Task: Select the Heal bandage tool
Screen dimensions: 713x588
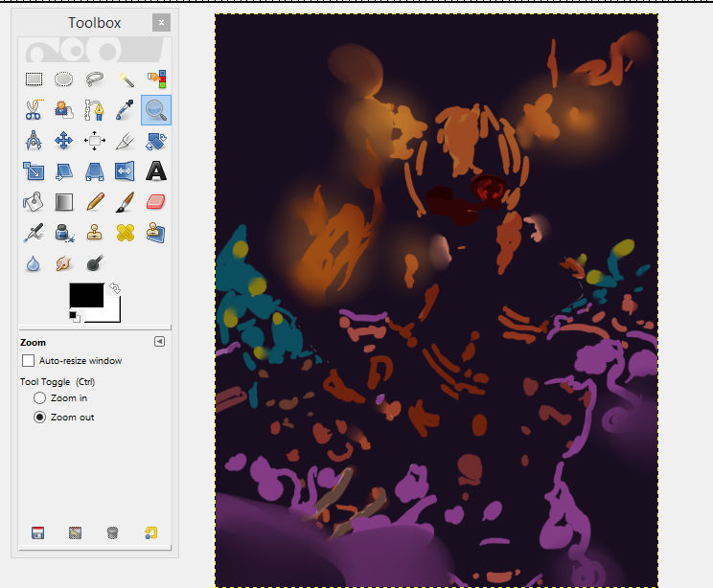Action: (125, 233)
